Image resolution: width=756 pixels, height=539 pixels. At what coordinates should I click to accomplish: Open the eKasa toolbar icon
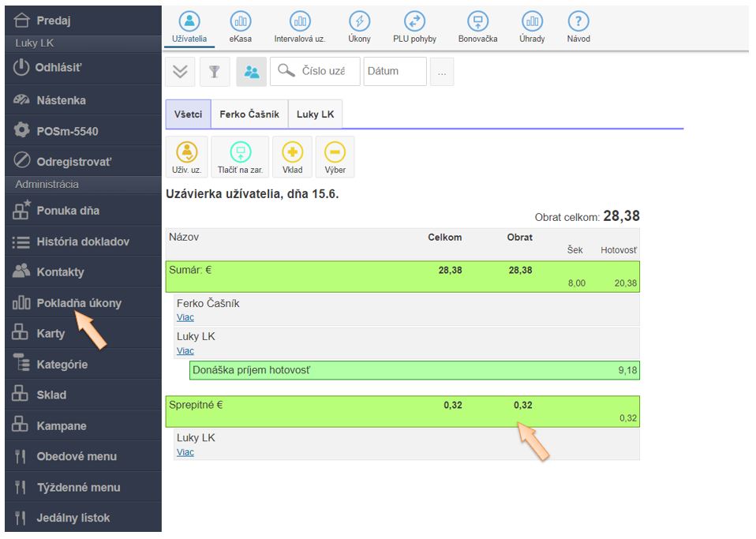coord(241,23)
